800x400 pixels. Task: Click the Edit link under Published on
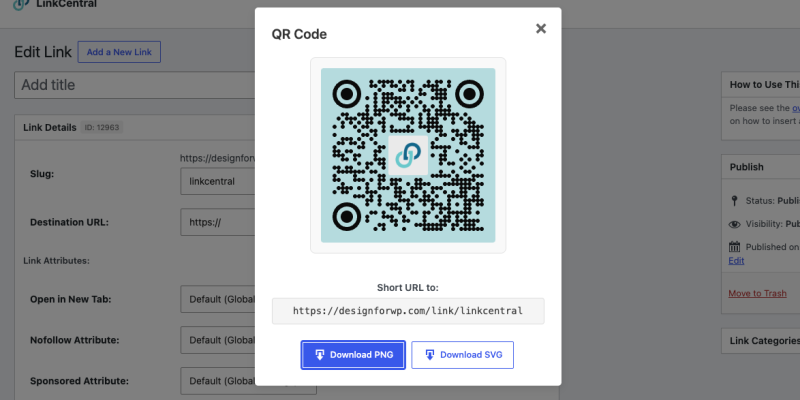736,261
